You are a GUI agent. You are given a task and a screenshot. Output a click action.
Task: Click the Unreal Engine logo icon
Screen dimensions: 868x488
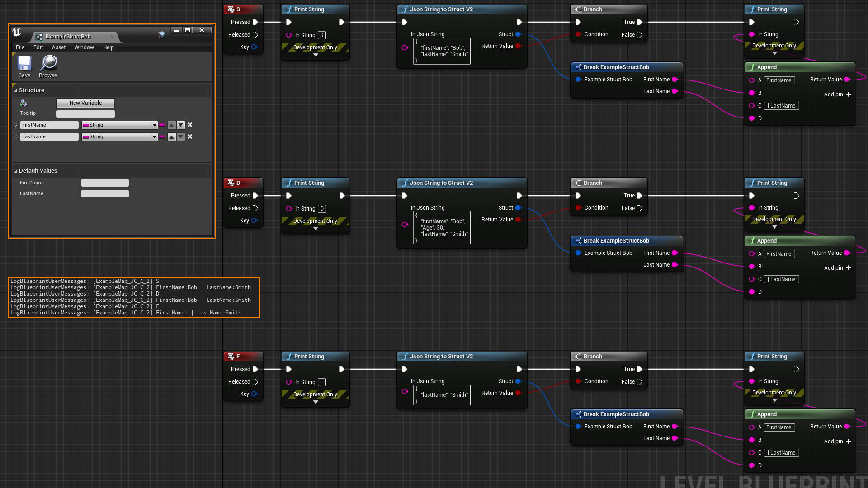(17, 32)
